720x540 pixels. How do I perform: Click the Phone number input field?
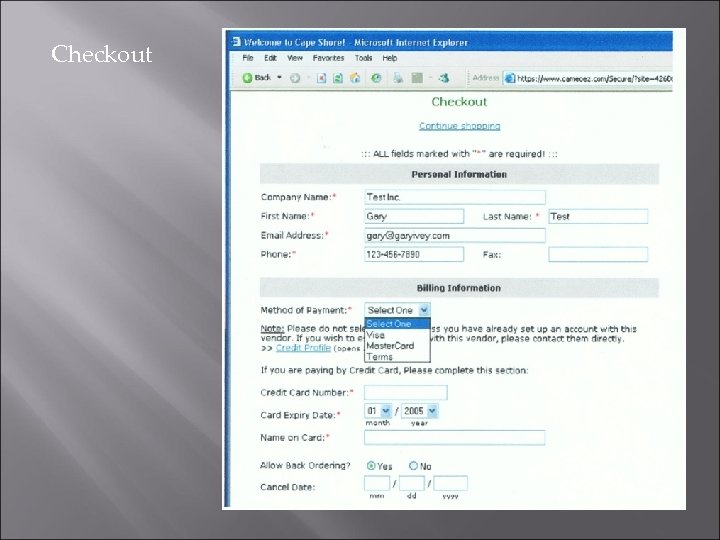coord(414,254)
